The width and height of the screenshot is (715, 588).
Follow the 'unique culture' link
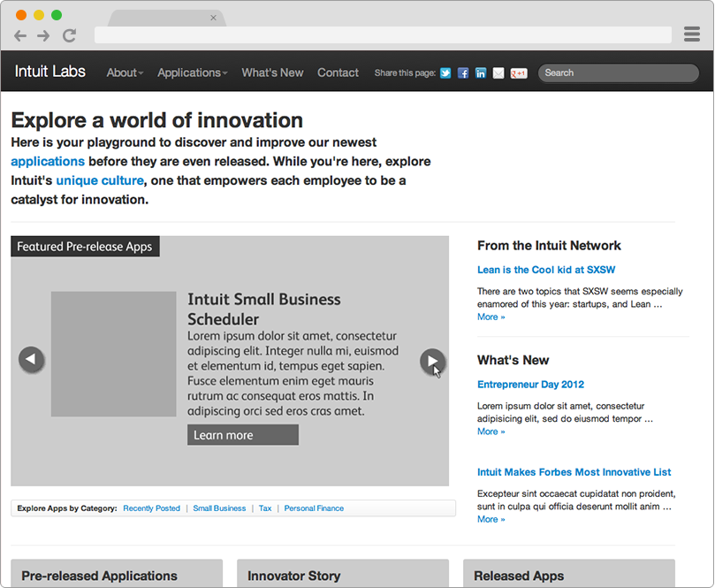pos(100,180)
